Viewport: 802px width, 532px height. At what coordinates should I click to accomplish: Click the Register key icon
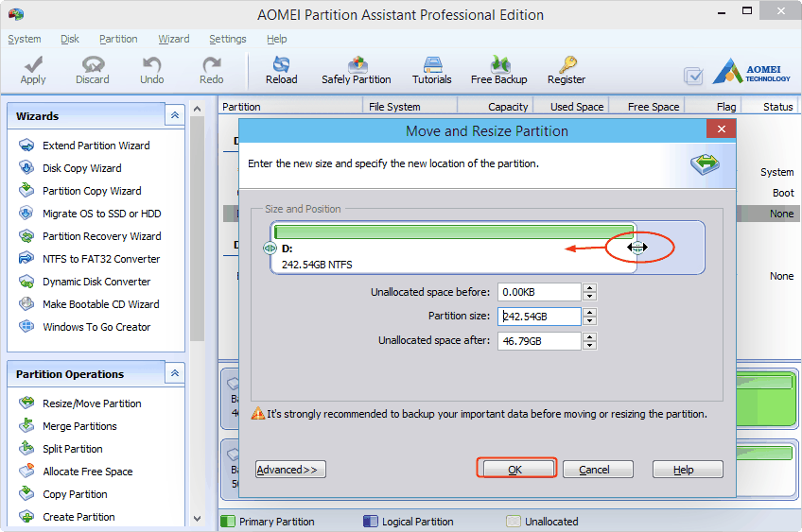coord(567,64)
